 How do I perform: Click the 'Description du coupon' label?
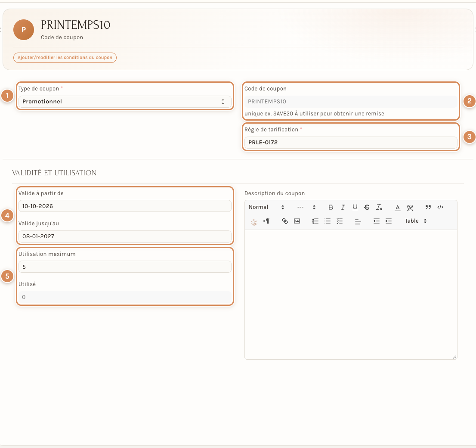tap(275, 193)
